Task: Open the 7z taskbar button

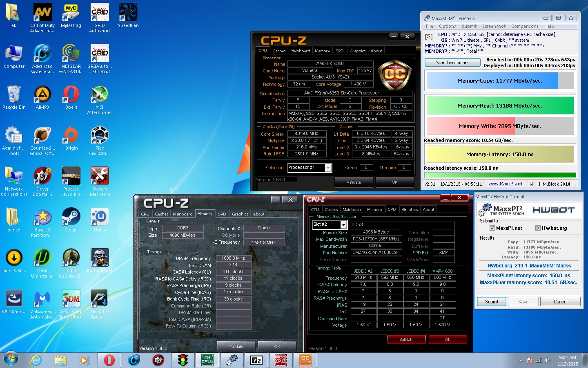Action: 256,360
